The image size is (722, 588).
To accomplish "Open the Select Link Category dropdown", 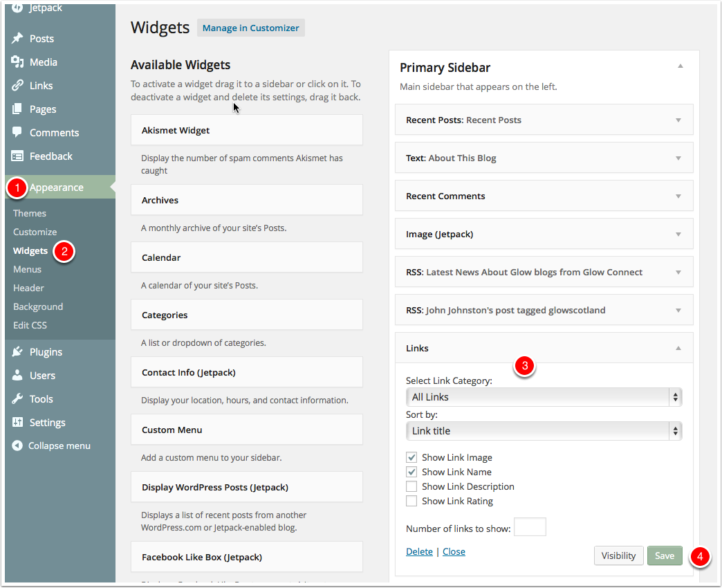I will pos(544,397).
